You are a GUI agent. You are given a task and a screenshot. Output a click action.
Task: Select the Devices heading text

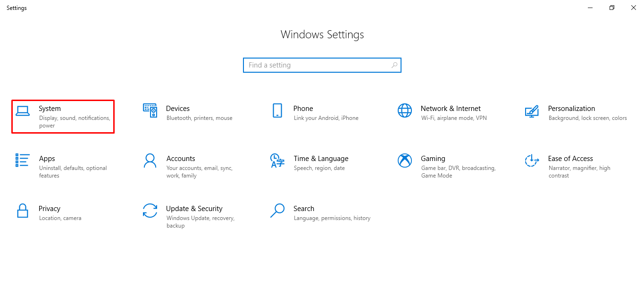tap(178, 109)
